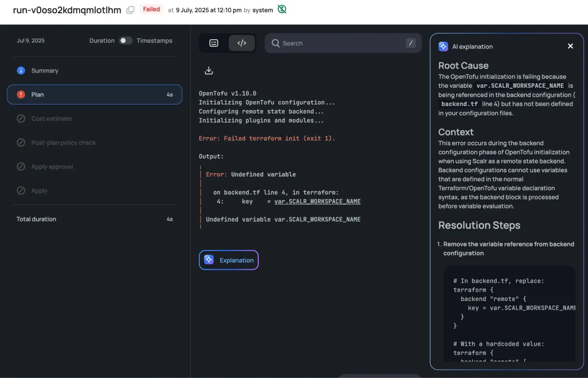Click the search magnifier icon
Viewport: 588px width, 378px height.
pyautogui.click(x=275, y=43)
